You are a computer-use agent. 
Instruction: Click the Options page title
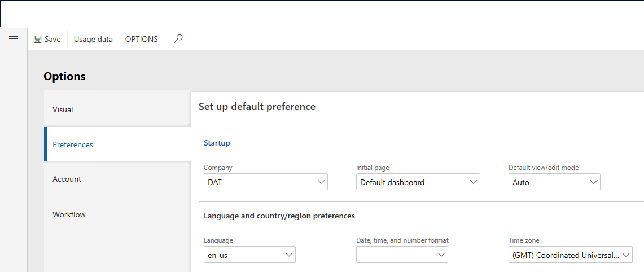(x=64, y=76)
